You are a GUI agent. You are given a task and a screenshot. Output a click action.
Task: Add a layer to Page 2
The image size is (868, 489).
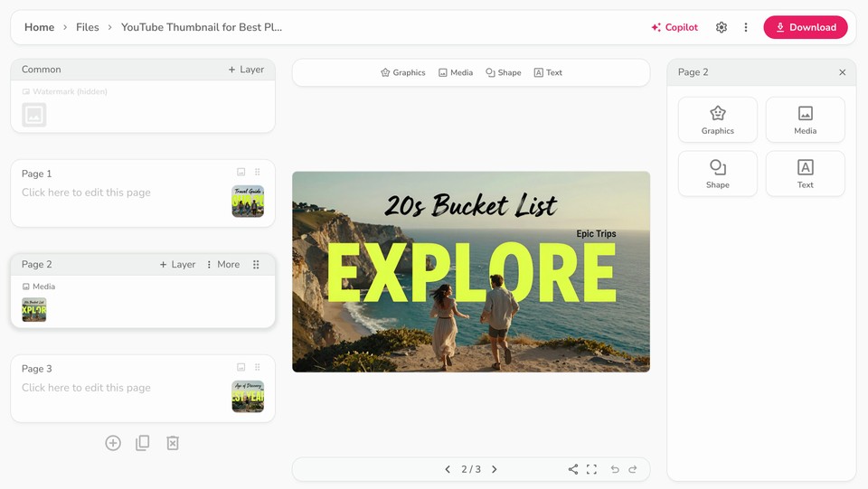point(178,265)
